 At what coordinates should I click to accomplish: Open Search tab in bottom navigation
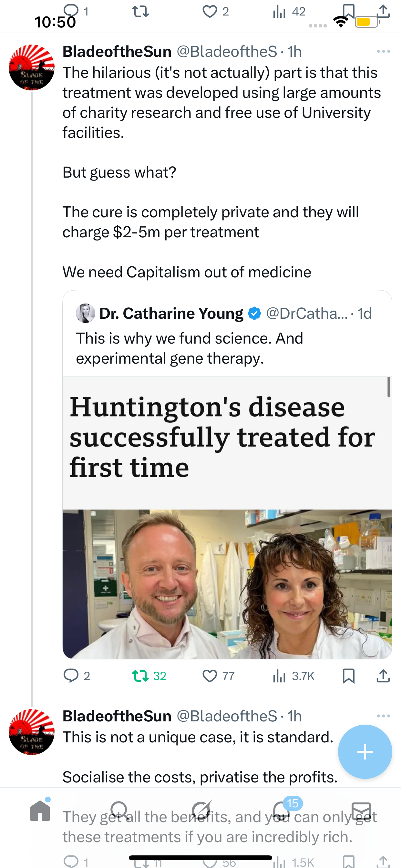[119, 811]
